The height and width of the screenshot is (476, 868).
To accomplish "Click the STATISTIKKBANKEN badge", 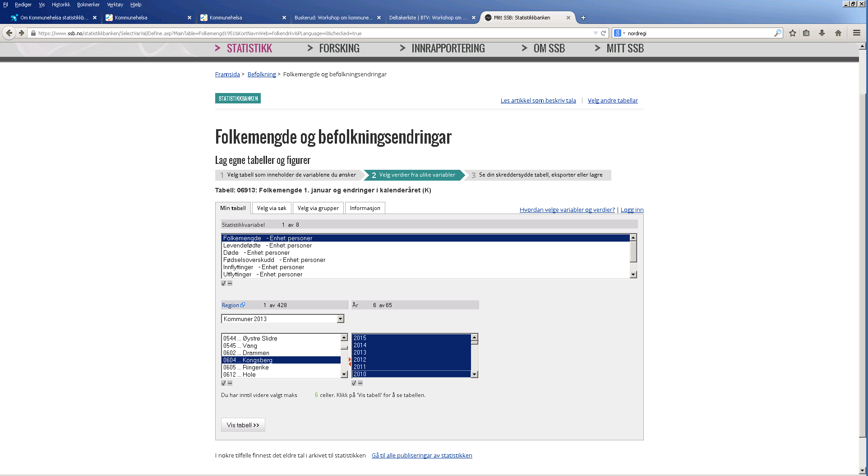I will 238,98.
